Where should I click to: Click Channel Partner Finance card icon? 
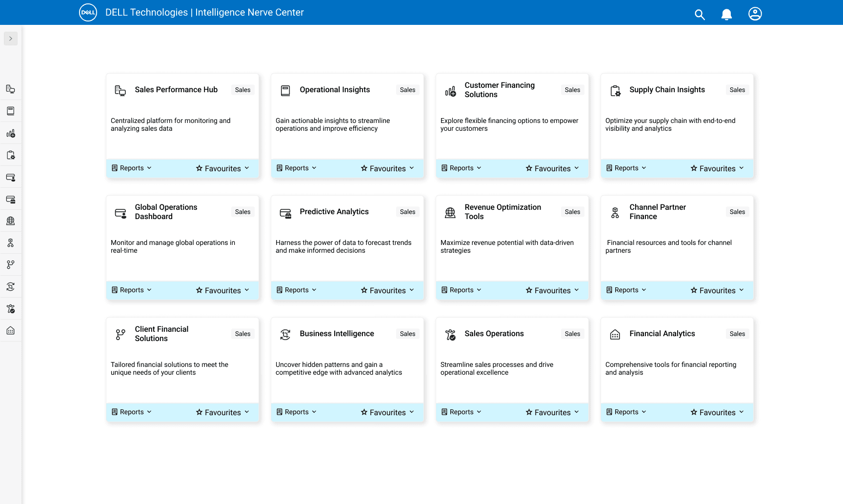615,213
